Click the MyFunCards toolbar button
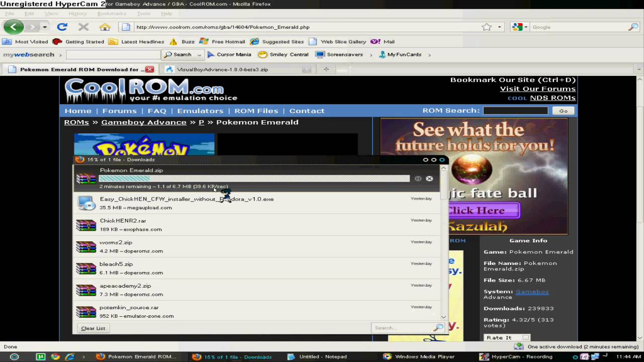Viewport: 644px width, 362px height. pyautogui.click(x=400, y=54)
